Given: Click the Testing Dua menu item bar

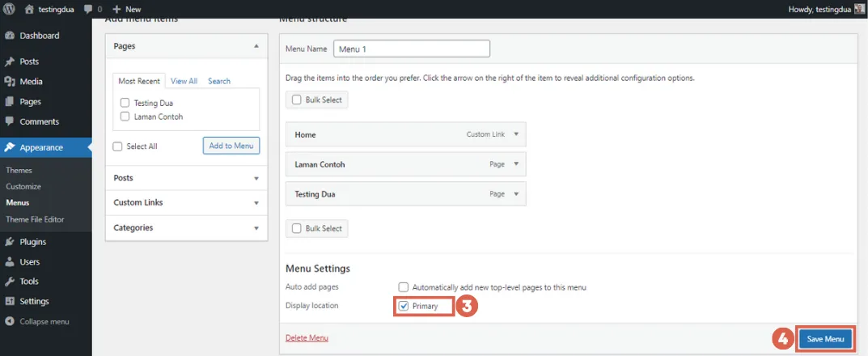Looking at the screenshot, I should tap(406, 194).
